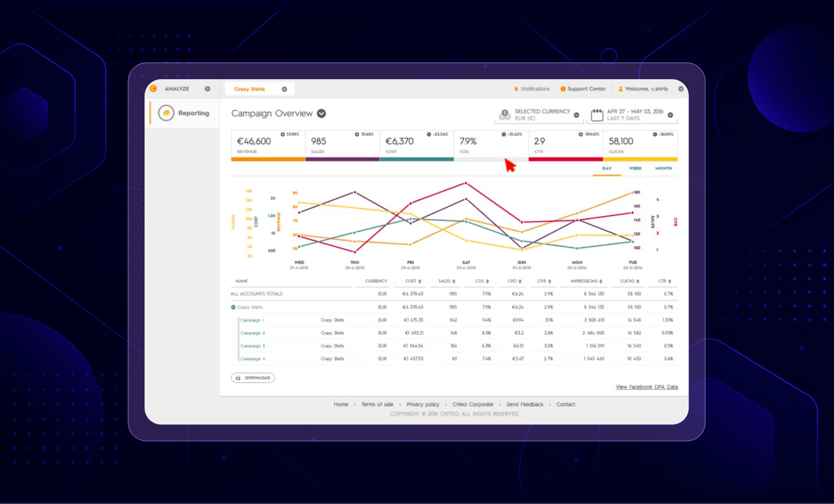Sort table by CPO column
The height and width of the screenshot is (504, 834).
click(514, 281)
